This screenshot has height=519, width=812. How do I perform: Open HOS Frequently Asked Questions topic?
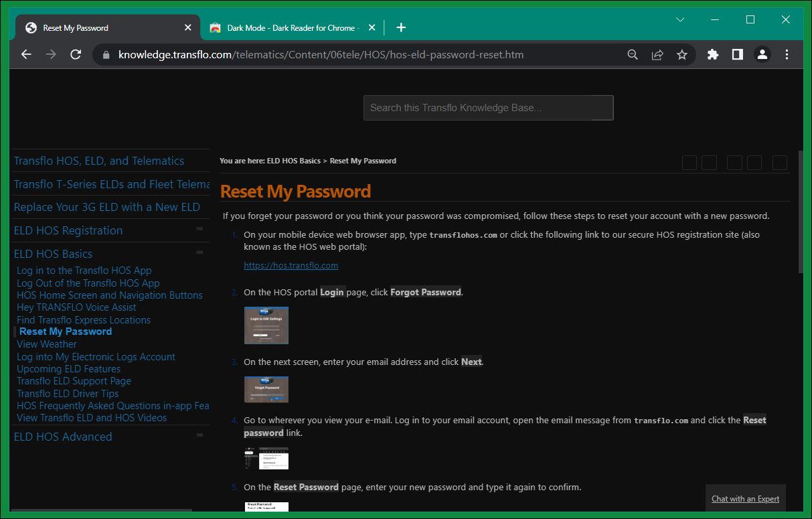[x=113, y=406]
